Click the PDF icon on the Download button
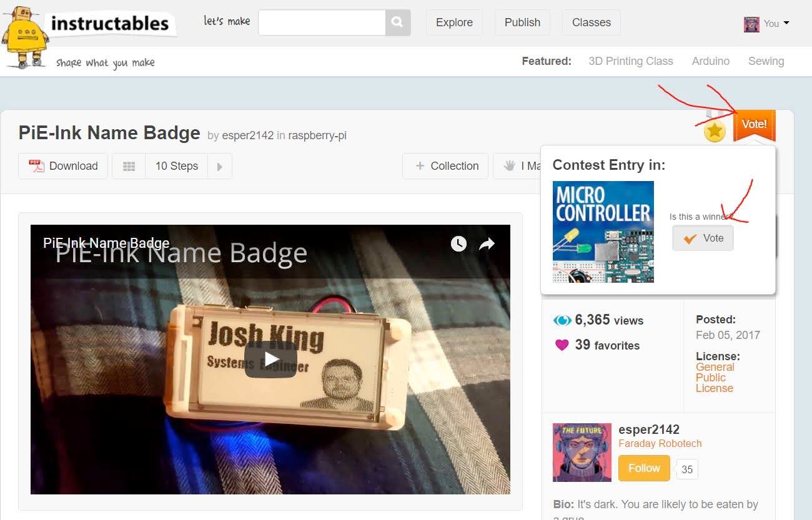812x520 pixels. coord(36,165)
